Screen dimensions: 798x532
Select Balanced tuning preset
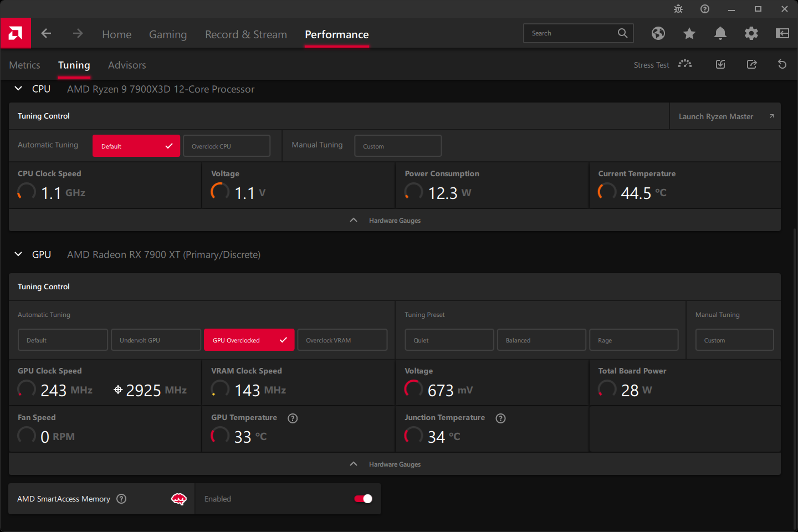pyautogui.click(x=541, y=340)
